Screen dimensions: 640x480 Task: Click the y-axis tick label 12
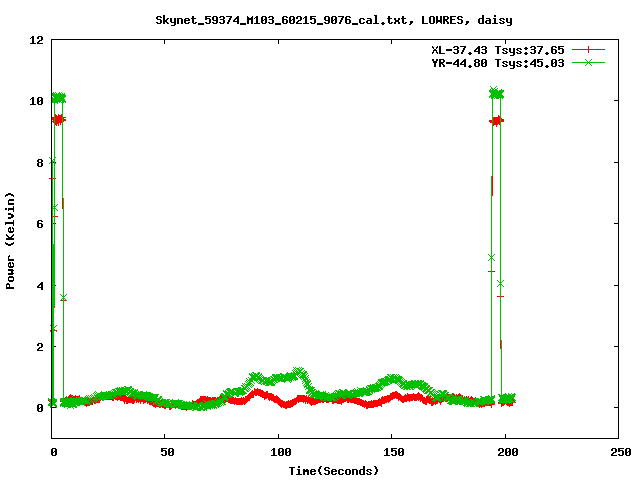point(36,40)
